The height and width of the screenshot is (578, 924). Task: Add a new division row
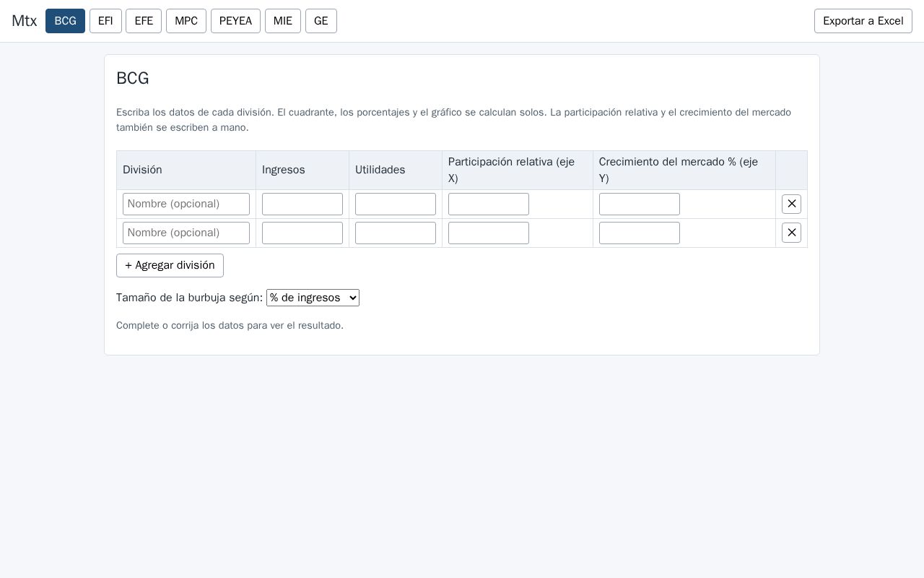click(x=170, y=265)
